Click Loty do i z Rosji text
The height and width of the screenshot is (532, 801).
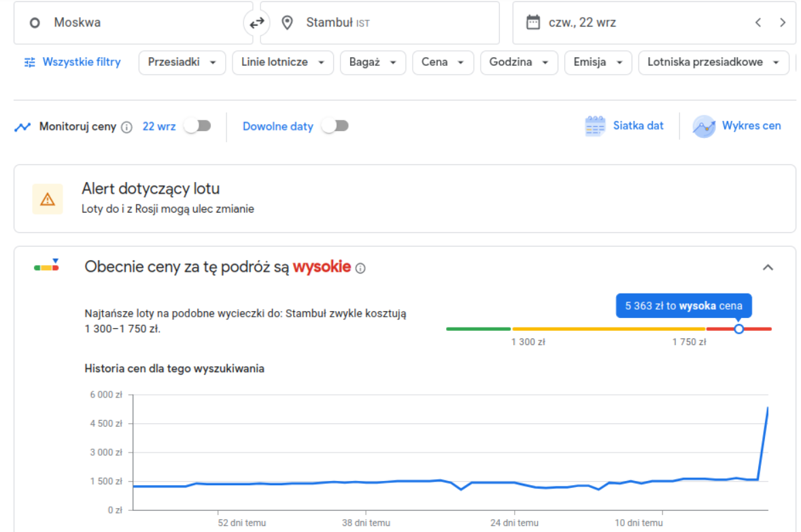click(x=167, y=209)
